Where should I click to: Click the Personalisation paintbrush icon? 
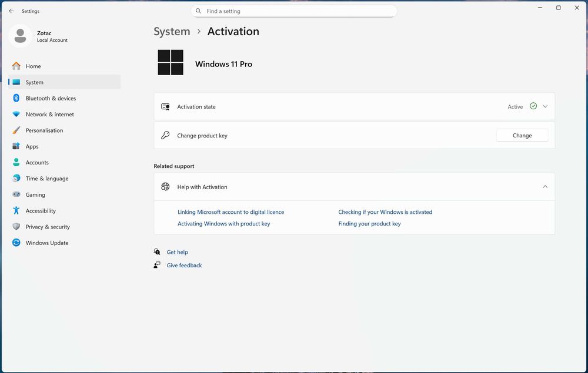pos(16,130)
